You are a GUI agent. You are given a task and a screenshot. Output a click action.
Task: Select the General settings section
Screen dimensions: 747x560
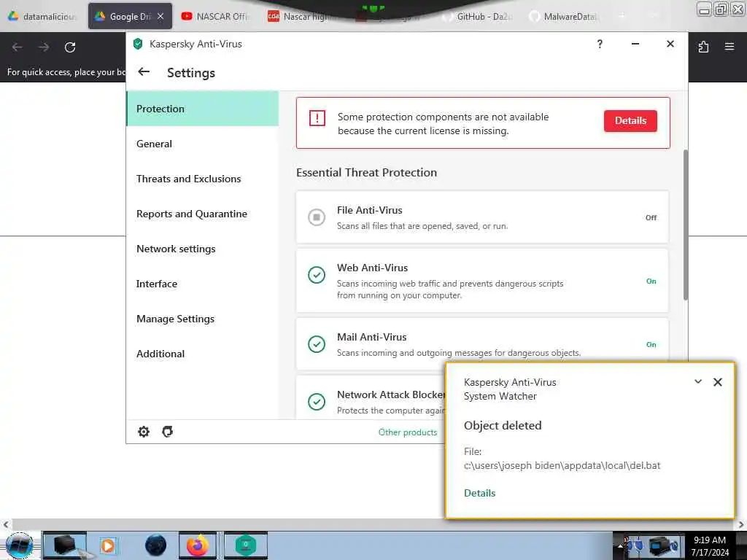tap(203, 144)
